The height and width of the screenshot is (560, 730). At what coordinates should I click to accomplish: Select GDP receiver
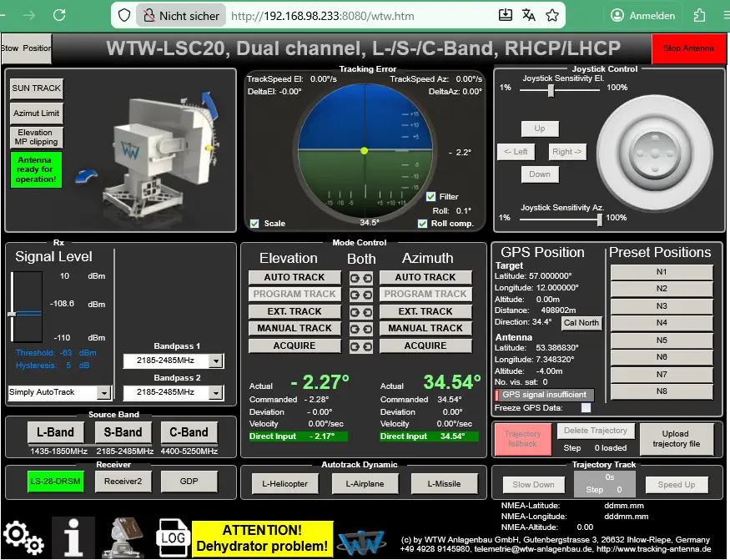(x=189, y=482)
